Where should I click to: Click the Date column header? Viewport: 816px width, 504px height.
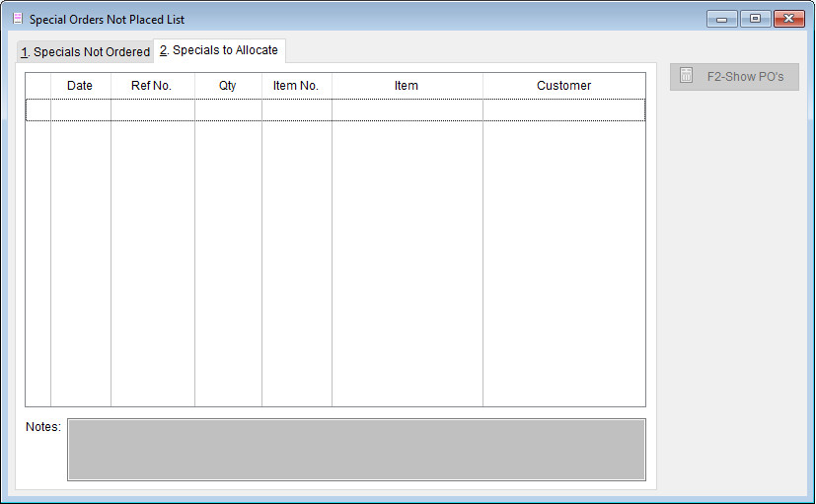pos(80,85)
